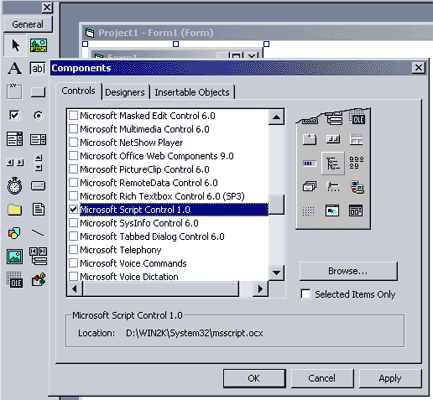Click the Browse... button

pyautogui.click(x=348, y=271)
